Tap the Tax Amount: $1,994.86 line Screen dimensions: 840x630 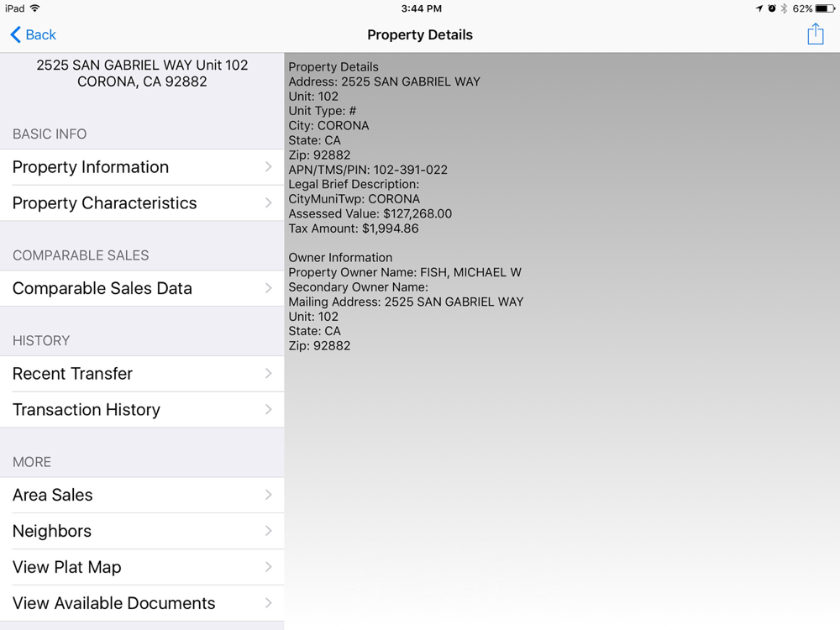[x=354, y=228]
